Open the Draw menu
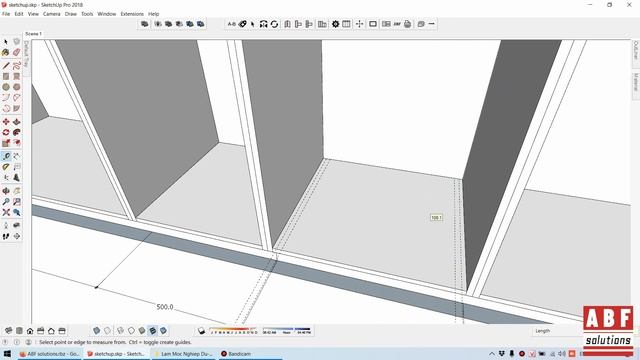 pyautogui.click(x=71, y=14)
